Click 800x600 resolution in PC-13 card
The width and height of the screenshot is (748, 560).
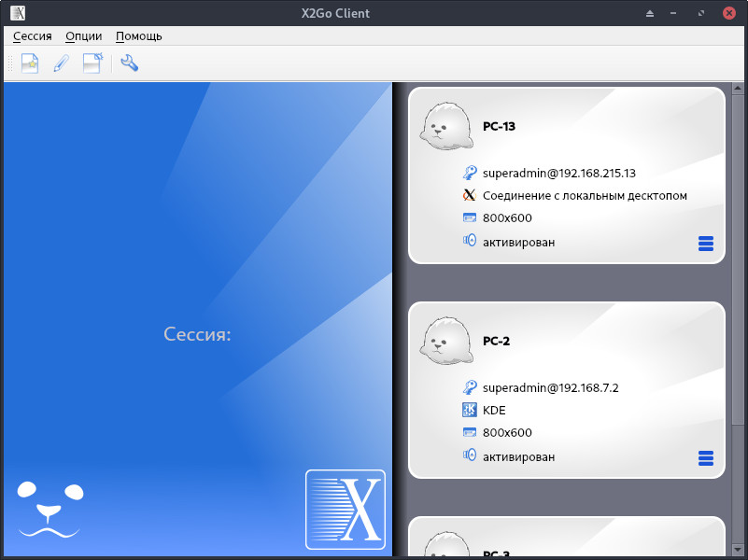507,217
